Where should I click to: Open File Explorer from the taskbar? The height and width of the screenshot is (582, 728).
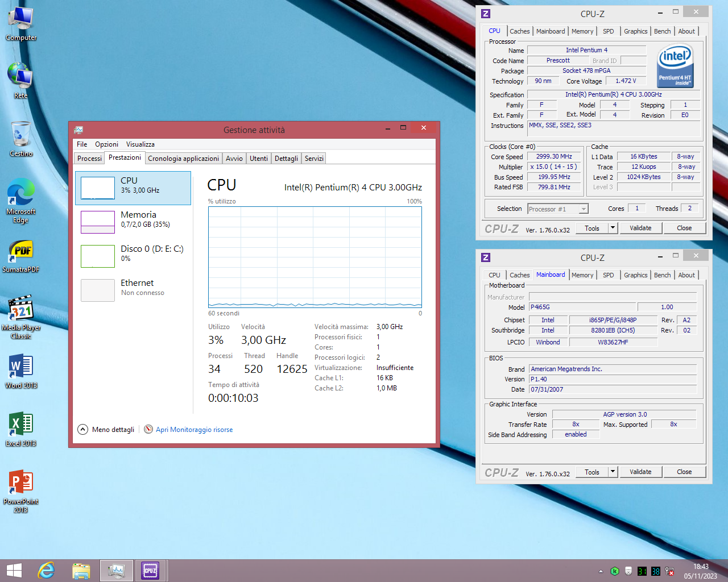pyautogui.click(x=81, y=570)
